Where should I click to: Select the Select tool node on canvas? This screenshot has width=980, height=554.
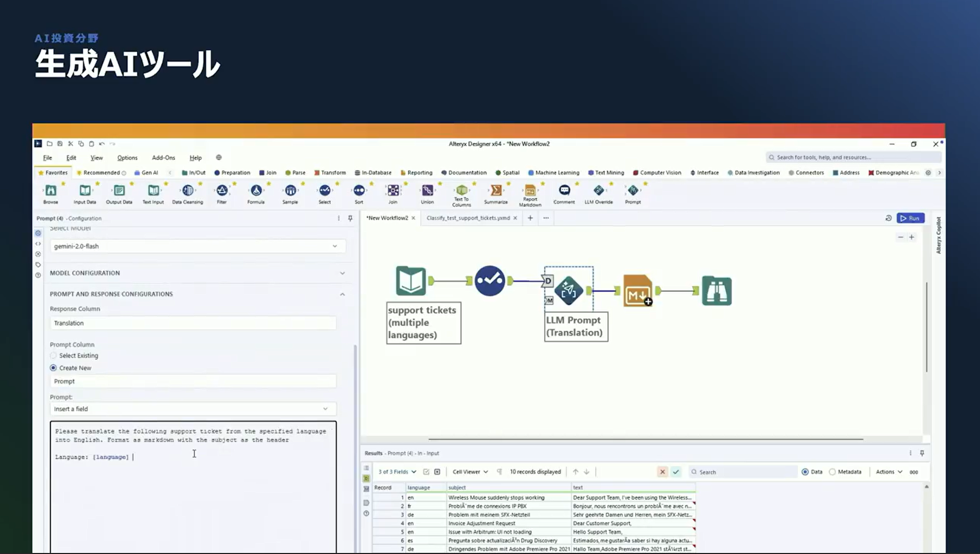pyautogui.click(x=490, y=280)
